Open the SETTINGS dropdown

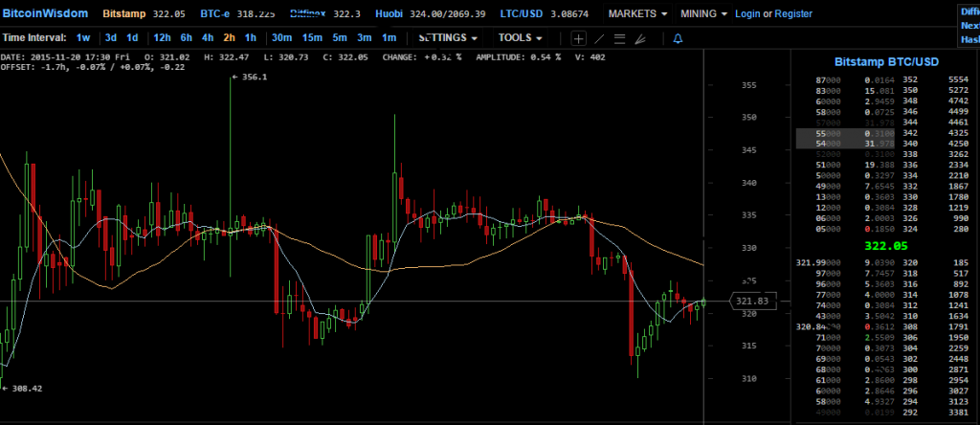pyautogui.click(x=448, y=38)
